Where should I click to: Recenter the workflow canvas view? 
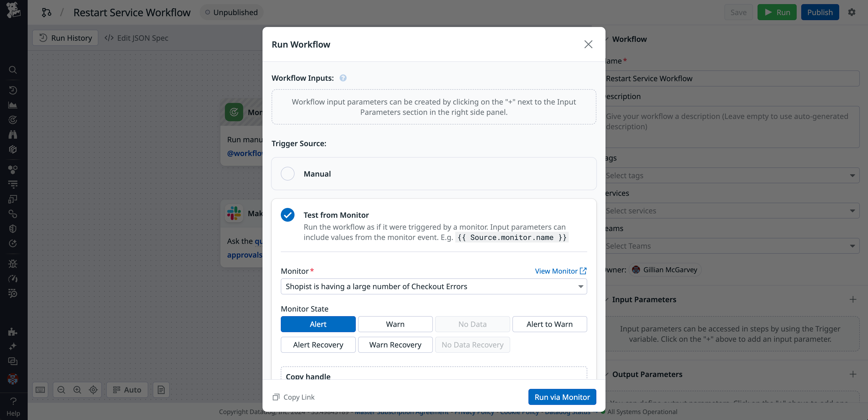[x=93, y=390]
